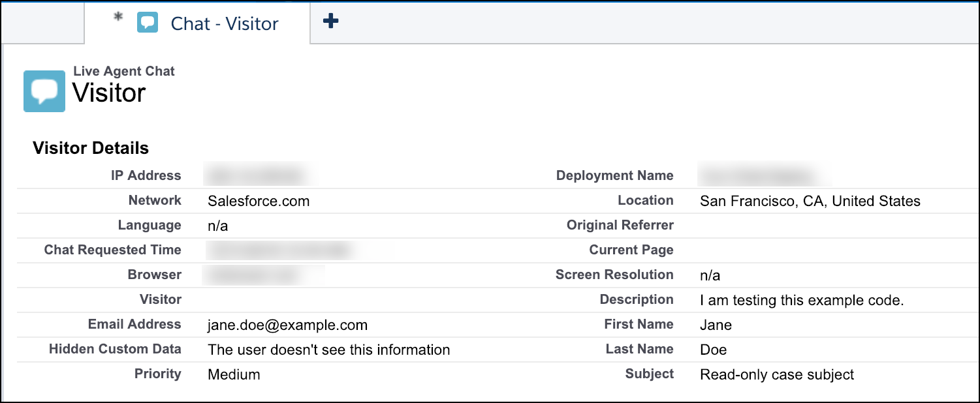980x403 pixels.
Task: Click the blurred Deployment Name value
Action: tap(757, 176)
